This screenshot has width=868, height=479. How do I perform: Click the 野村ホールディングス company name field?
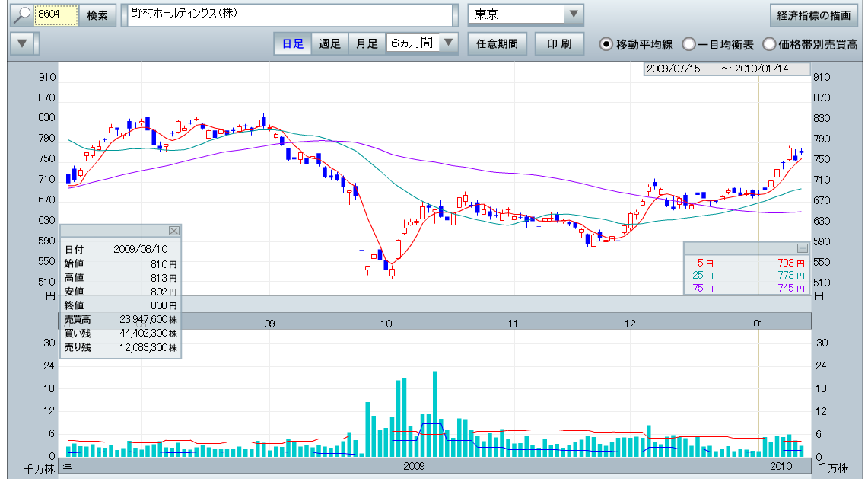click(x=289, y=15)
